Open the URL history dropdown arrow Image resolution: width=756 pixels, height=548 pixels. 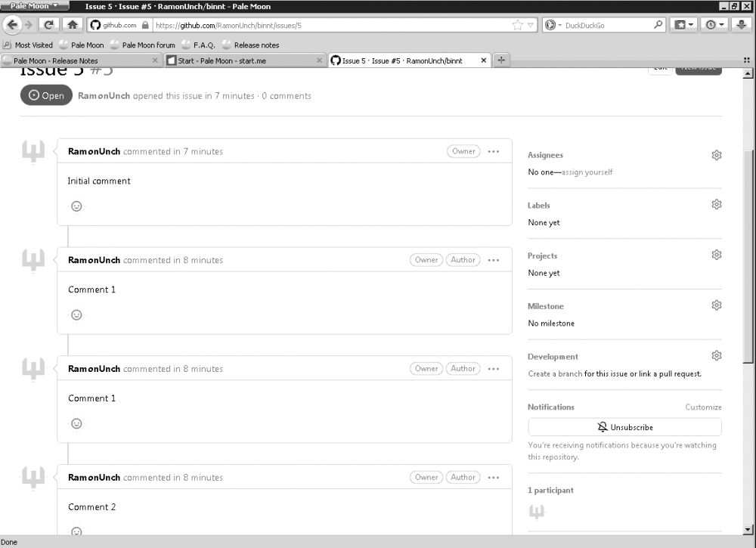coord(531,25)
